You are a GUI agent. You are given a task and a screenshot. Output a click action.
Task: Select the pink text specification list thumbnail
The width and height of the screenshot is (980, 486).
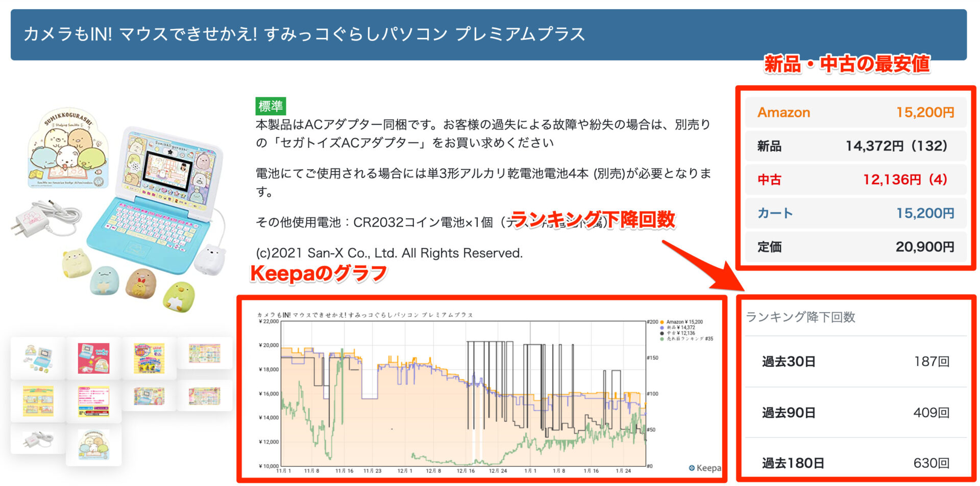pos(93,401)
